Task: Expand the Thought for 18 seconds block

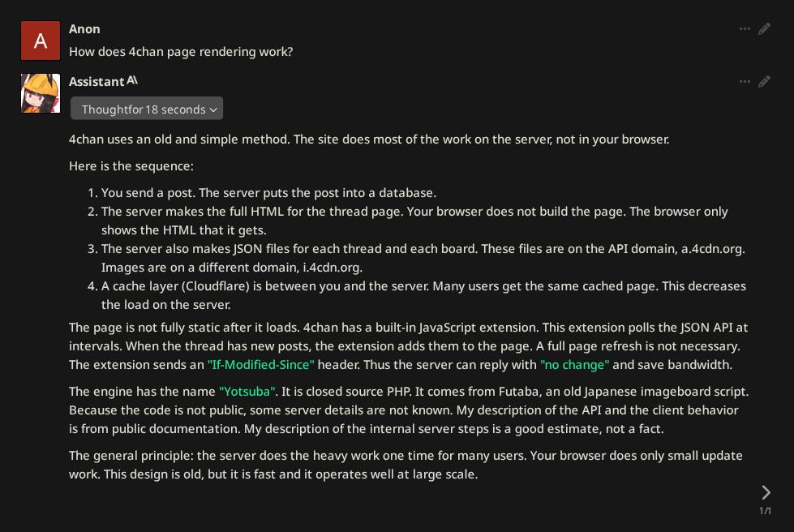Action: pos(147,109)
